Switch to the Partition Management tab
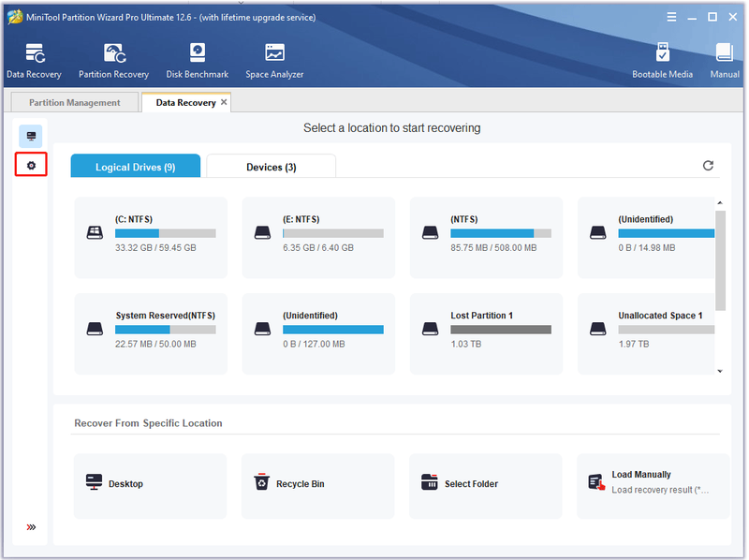 click(75, 103)
